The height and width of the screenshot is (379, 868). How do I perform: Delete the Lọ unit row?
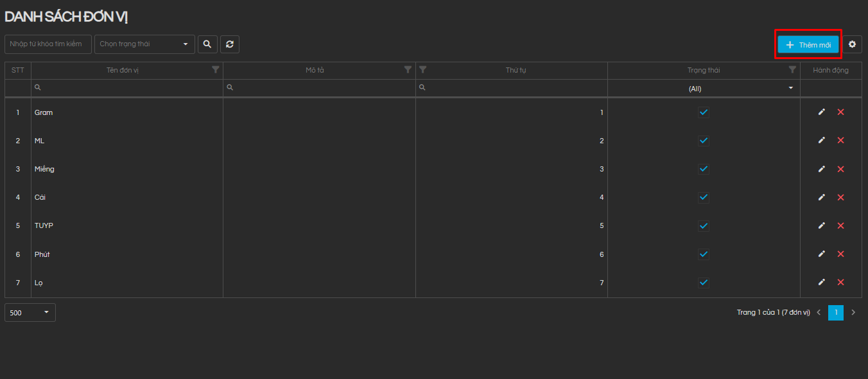pyautogui.click(x=840, y=282)
